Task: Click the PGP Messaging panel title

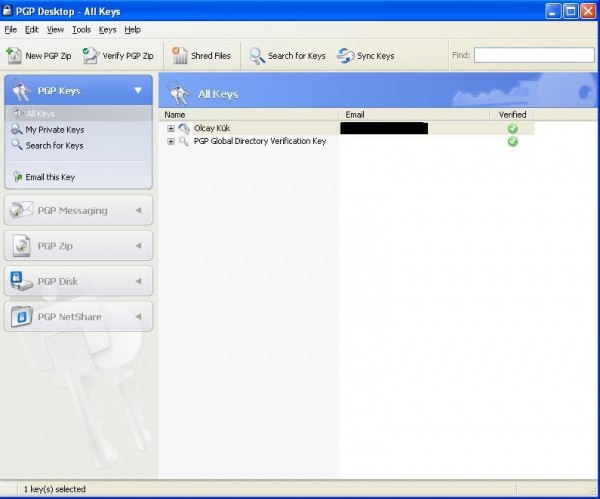Action: pyautogui.click(x=72, y=210)
